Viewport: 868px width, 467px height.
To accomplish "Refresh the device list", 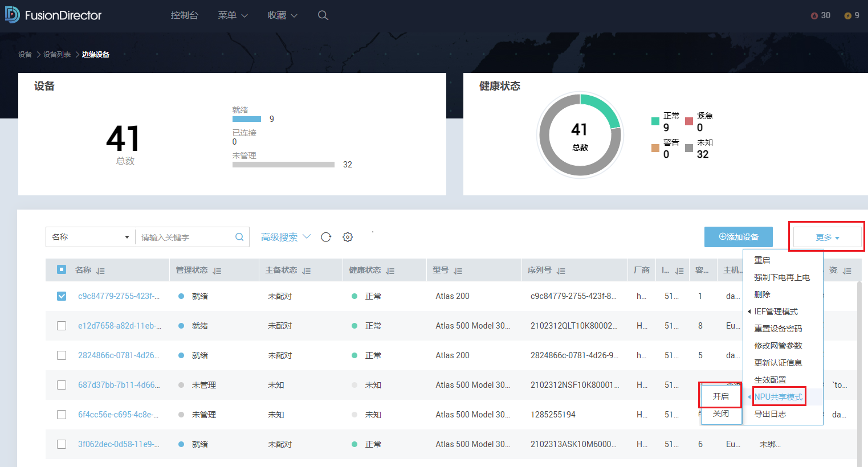I will pyautogui.click(x=326, y=237).
